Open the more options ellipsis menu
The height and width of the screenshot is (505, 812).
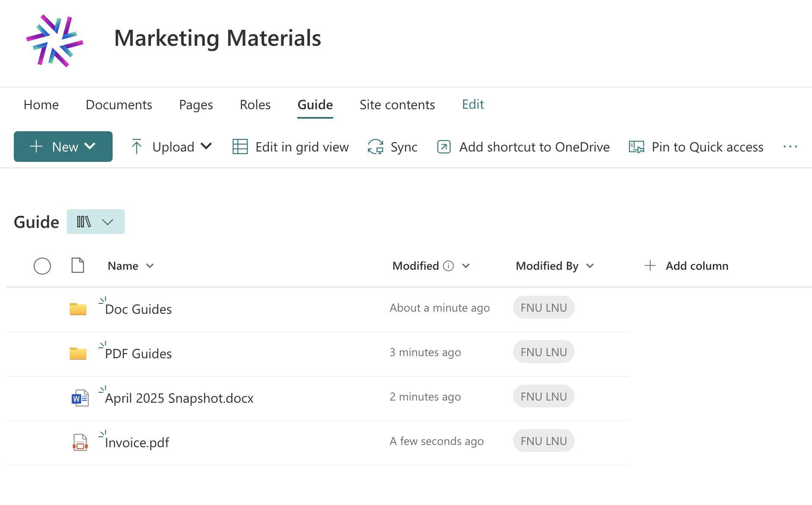790,147
